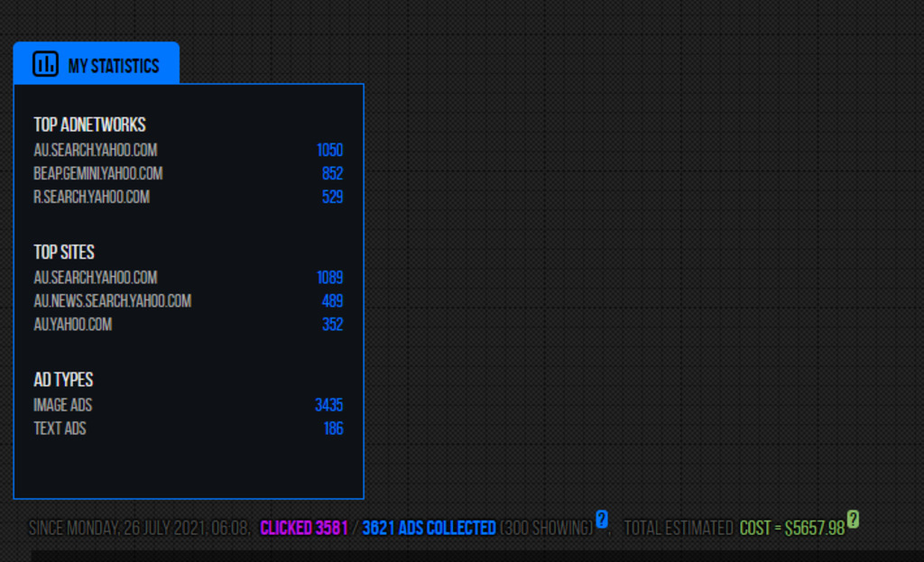This screenshot has width=924, height=562.
Task: Choose r.search.yahoo.com ad network entry
Action: pyautogui.click(x=91, y=197)
